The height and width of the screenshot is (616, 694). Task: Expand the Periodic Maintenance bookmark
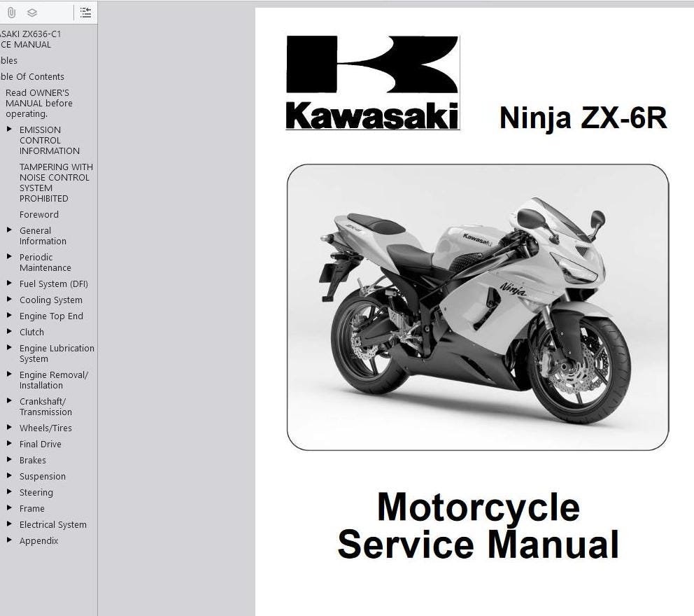[9, 257]
